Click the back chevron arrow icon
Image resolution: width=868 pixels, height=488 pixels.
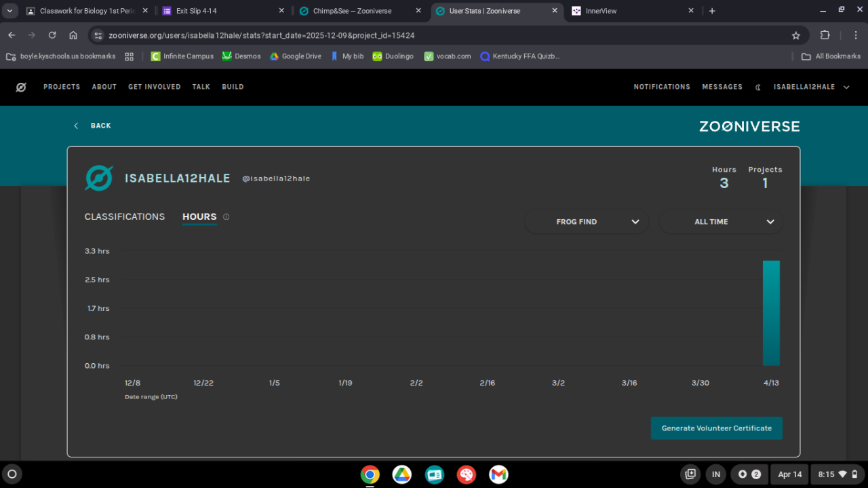[76, 126]
